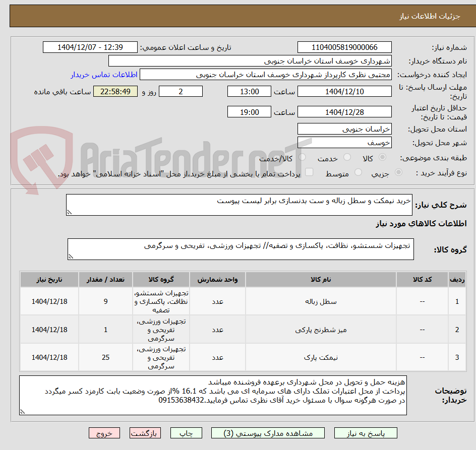Screen dimensions: 476x450
Task: Click the validity date 1404/12/28 field
Action: [x=344, y=112]
